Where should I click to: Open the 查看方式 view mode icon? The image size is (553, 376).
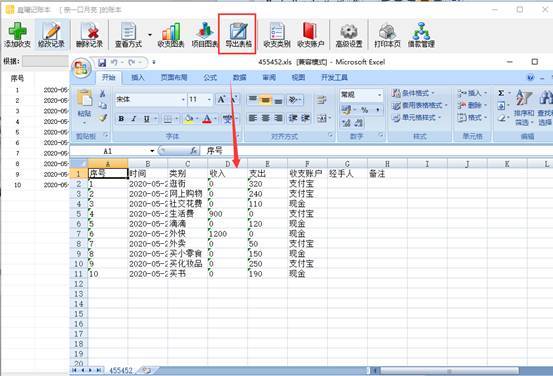128,31
